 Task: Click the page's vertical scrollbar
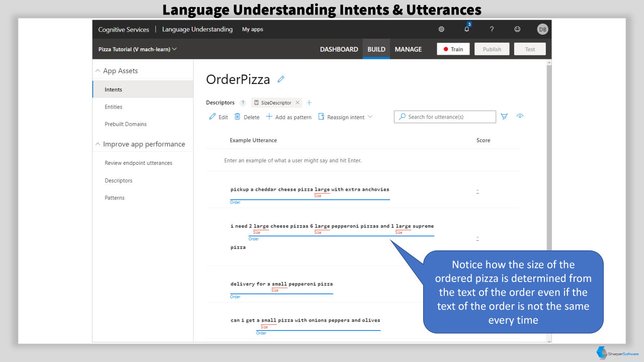point(549,201)
